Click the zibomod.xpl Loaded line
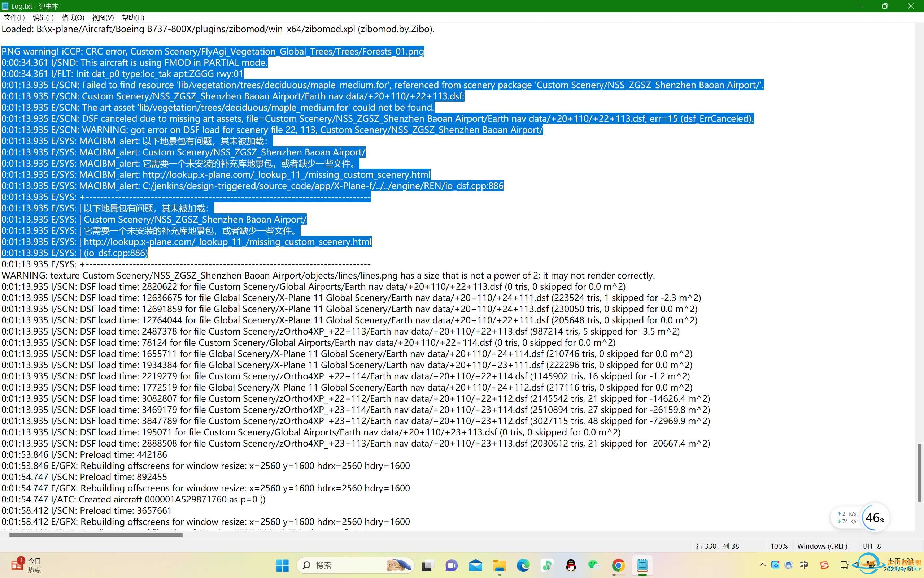Viewport: 924px width, 578px height. point(218,29)
